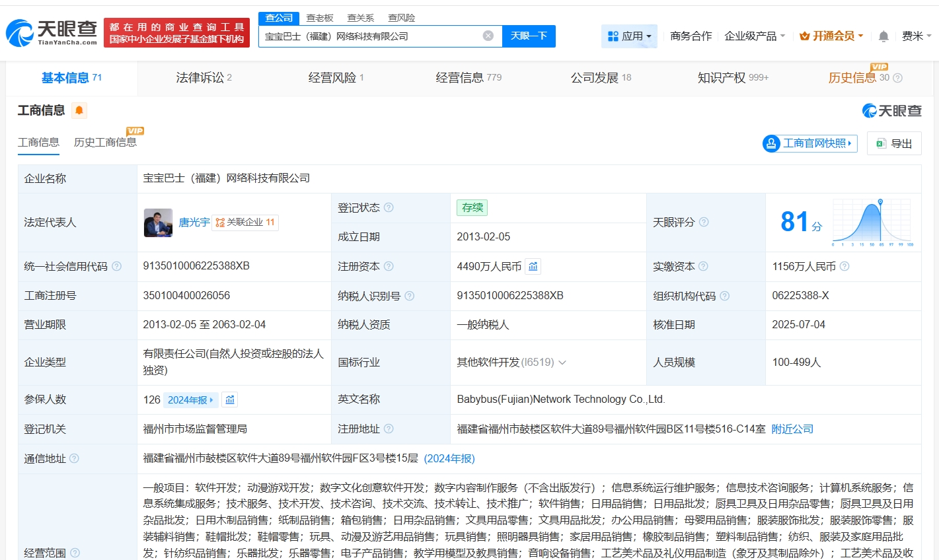This screenshot has height=560, width=939.
Task: Open the insured headcount chart icon
Action: 230,400
